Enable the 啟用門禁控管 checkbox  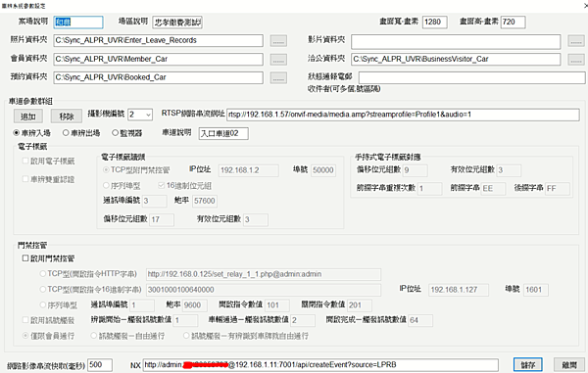[x=48, y=258]
